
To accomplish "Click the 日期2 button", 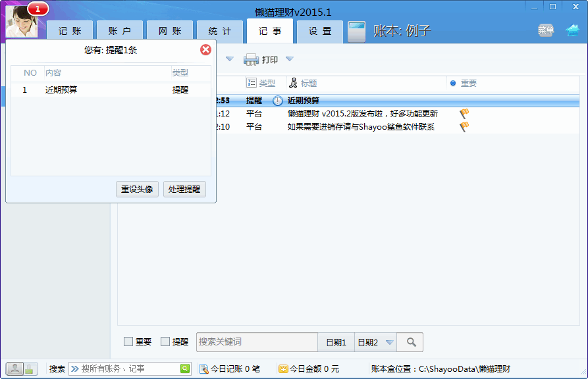I will click(x=368, y=342).
